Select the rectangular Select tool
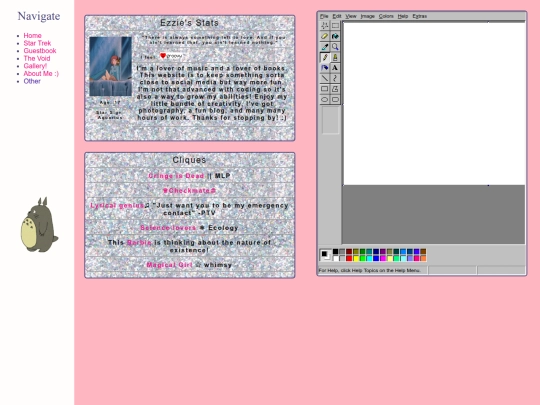Viewport: 540px width, 405px height. click(335, 25)
